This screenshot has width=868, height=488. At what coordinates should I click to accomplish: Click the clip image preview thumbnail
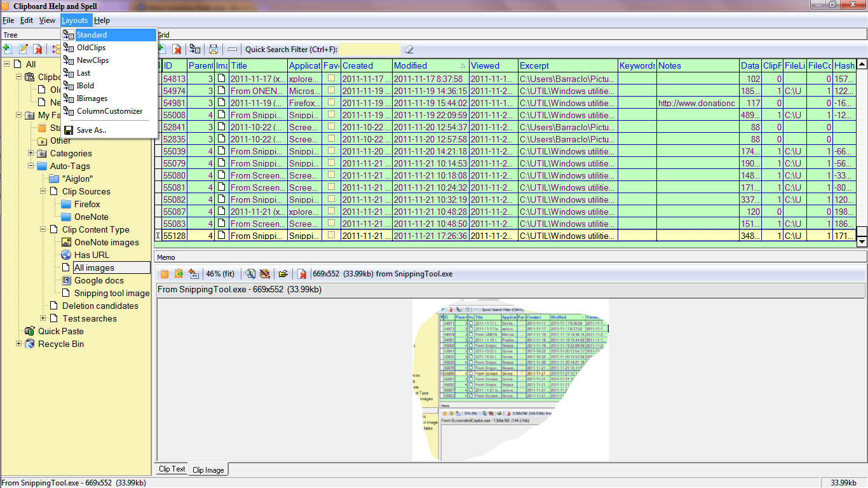pyautogui.click(x=510, y=379)
